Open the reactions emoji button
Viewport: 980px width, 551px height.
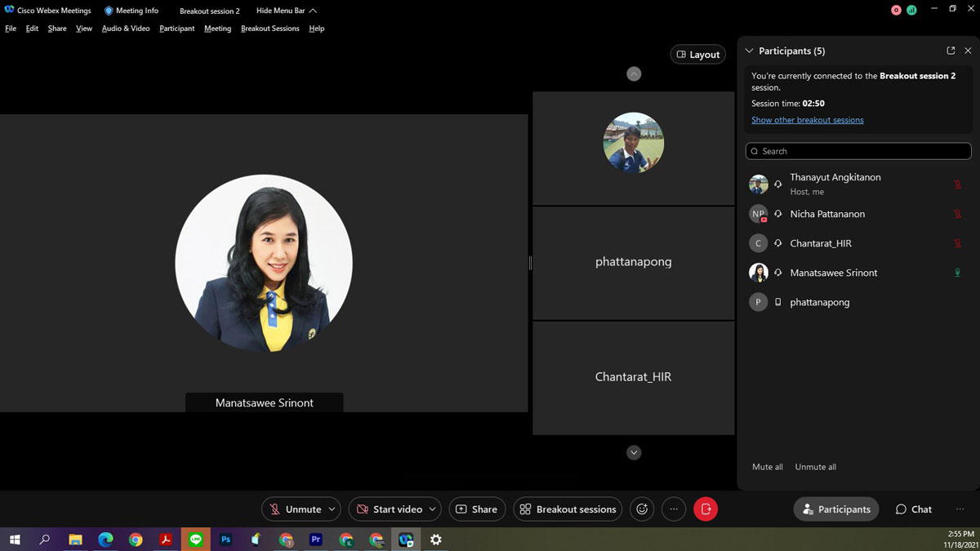(x=642, y=509)
